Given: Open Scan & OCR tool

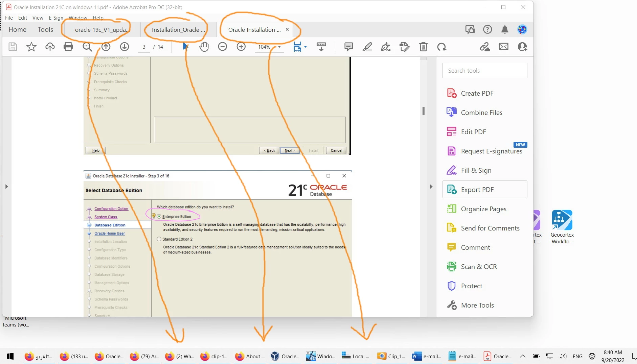Looking at the screenshot, I should click(x=484, y=267).
